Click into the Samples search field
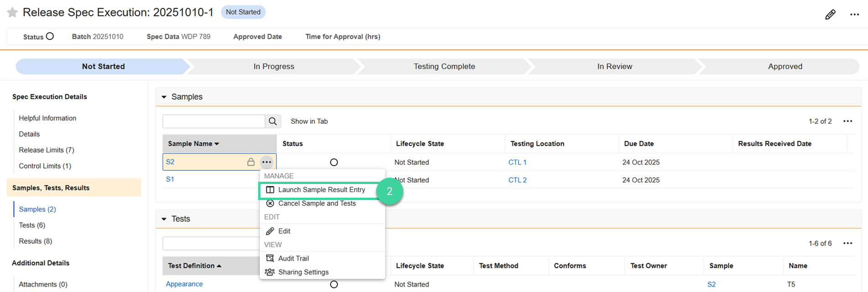The height and width of the screenshot is (292, 868). pyautogui.click(x=214, y=121)
